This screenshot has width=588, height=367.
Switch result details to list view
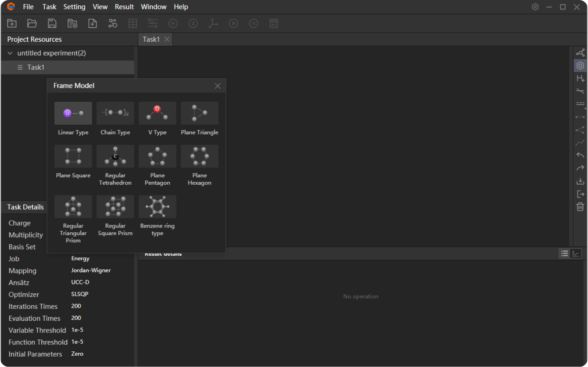click(x=564, y=253)
